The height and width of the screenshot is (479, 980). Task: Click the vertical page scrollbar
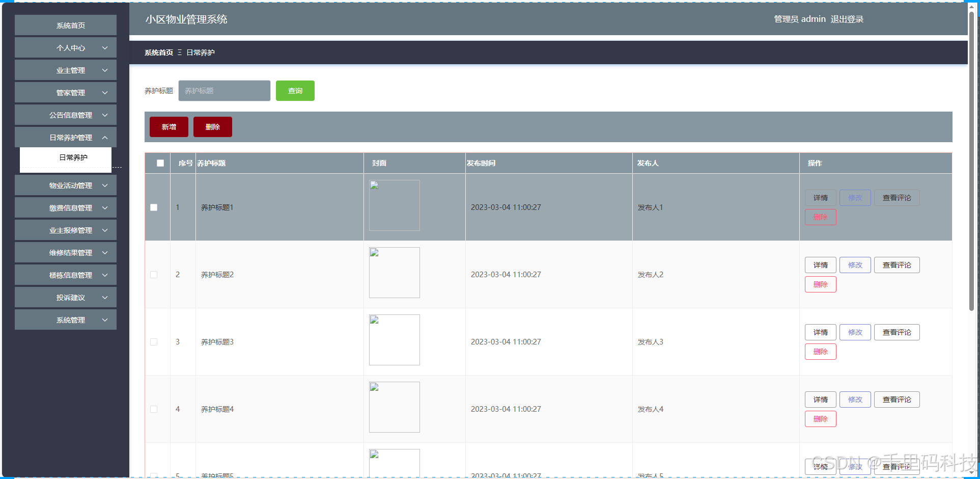(971, 162)
